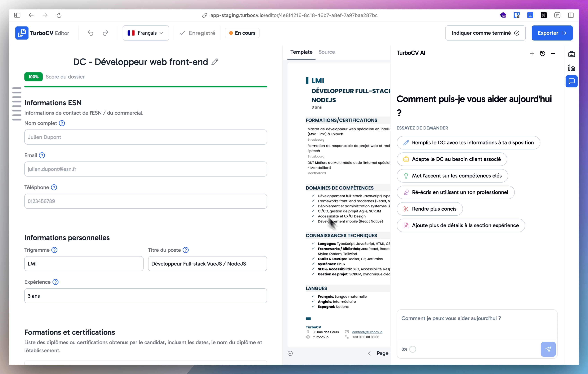Screen dimensions: 588x374
Task: Click the Exporter button
Action: point(552,33)
